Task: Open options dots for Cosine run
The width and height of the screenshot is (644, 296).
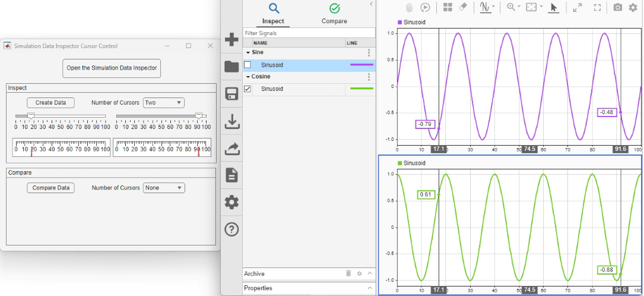Action: pos(369,77)
